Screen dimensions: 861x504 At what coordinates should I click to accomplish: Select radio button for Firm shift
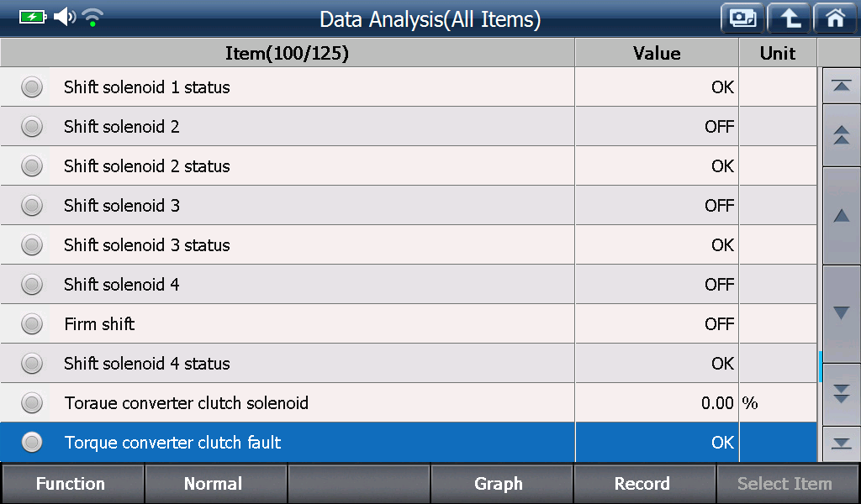(32, 324)
